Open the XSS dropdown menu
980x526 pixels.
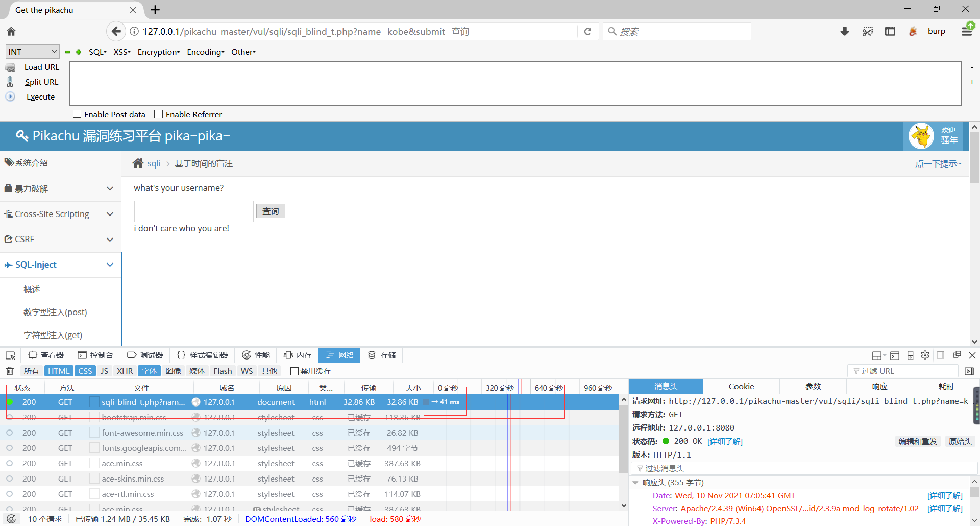121,52
